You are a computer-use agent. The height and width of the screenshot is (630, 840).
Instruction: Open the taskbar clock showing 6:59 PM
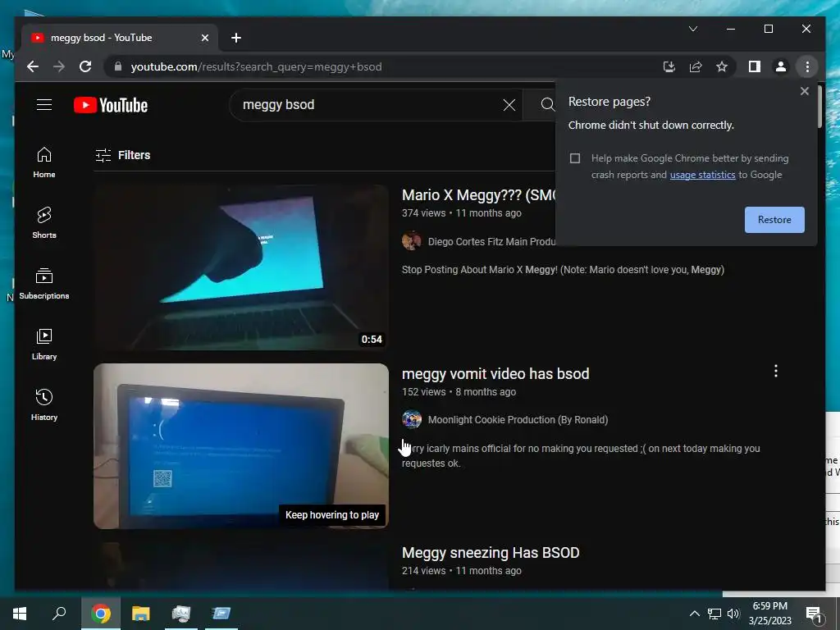point(769,614)
